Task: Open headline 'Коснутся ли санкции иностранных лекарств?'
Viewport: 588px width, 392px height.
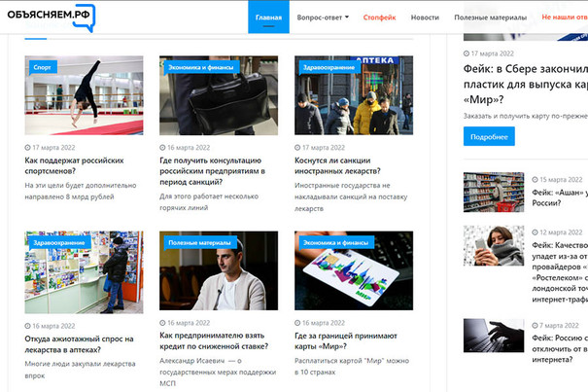Action: coord(337,165)
